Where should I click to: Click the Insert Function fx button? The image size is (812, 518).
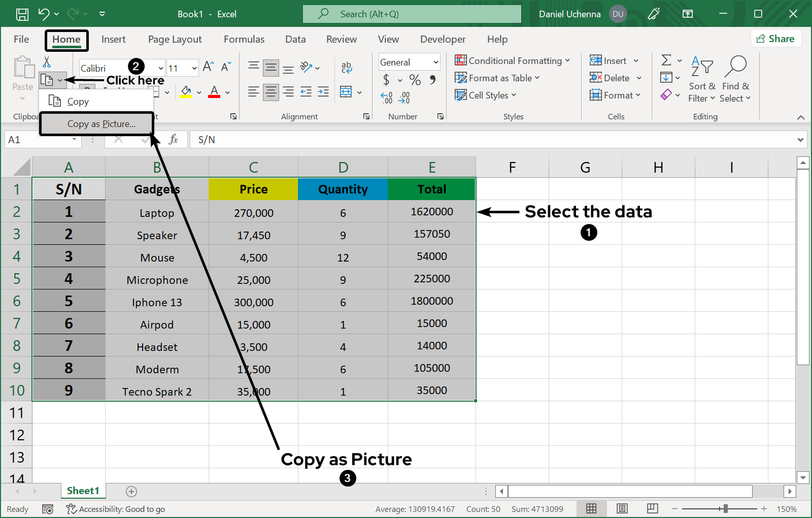click(175, 139)
